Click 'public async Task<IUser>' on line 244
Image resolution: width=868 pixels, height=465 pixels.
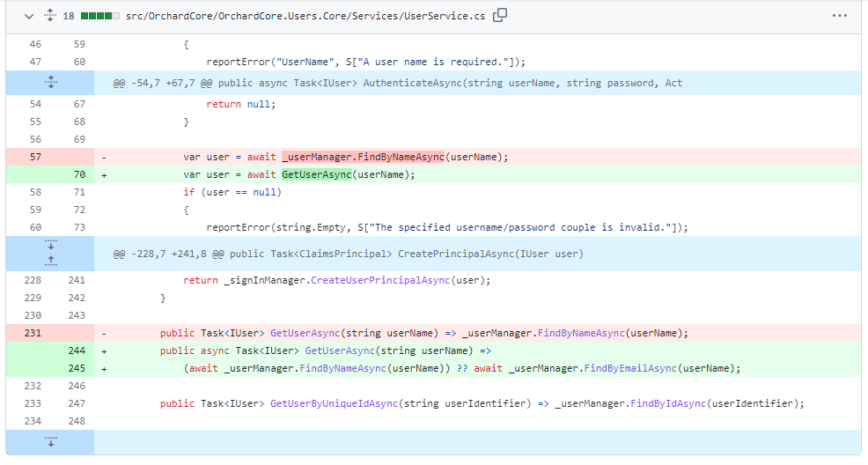click(230, 351)
